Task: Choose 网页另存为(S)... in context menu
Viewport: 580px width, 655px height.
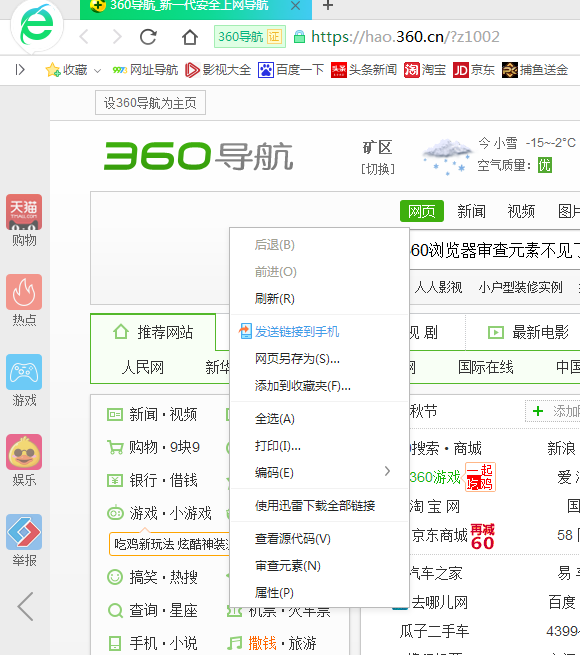Action: [x=319, y=359]
